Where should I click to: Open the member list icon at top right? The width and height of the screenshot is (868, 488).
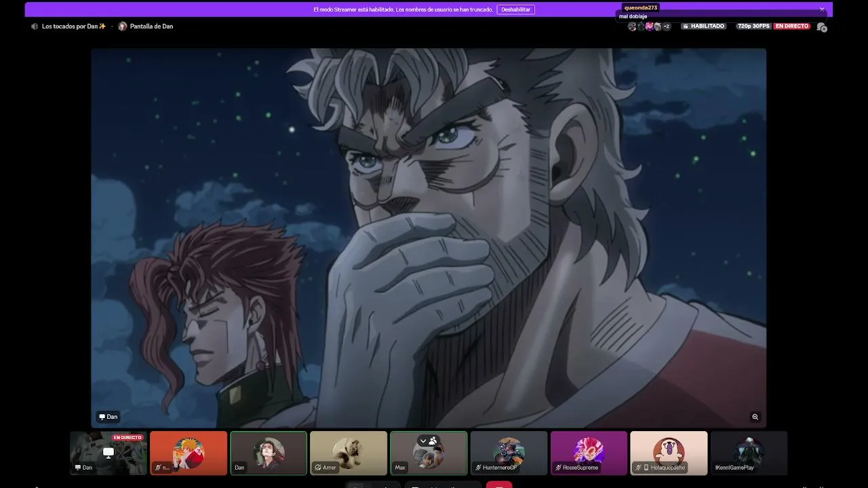tap(821, 27)
